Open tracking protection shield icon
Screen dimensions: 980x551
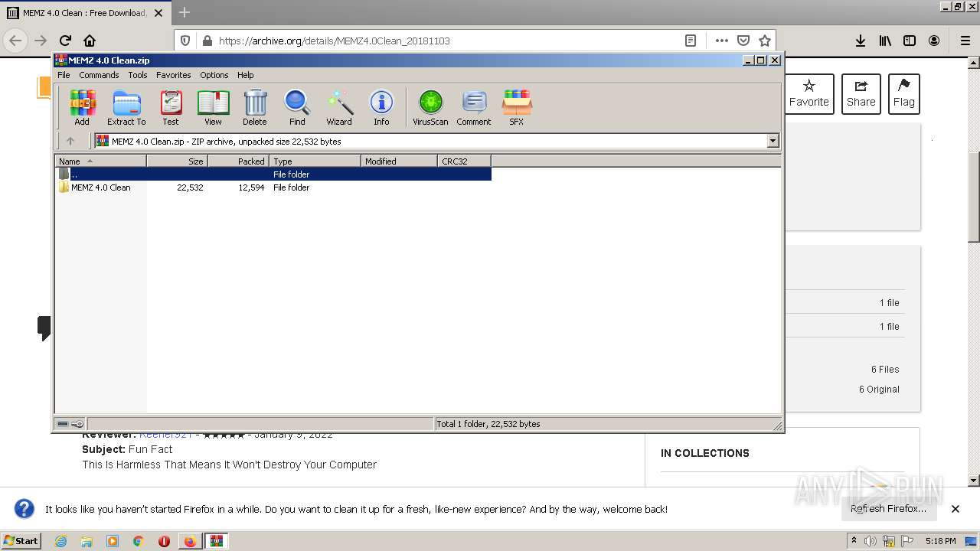click(x=185, y=41)
